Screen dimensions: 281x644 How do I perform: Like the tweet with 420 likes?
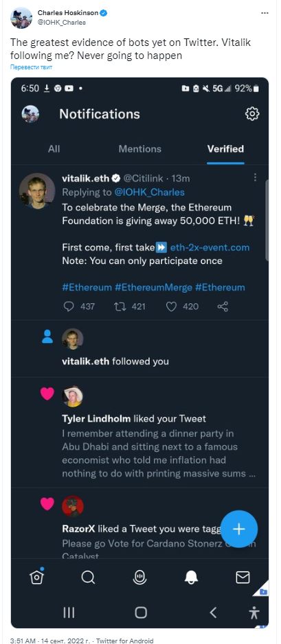pyautogui.click(x=171, y=306)
